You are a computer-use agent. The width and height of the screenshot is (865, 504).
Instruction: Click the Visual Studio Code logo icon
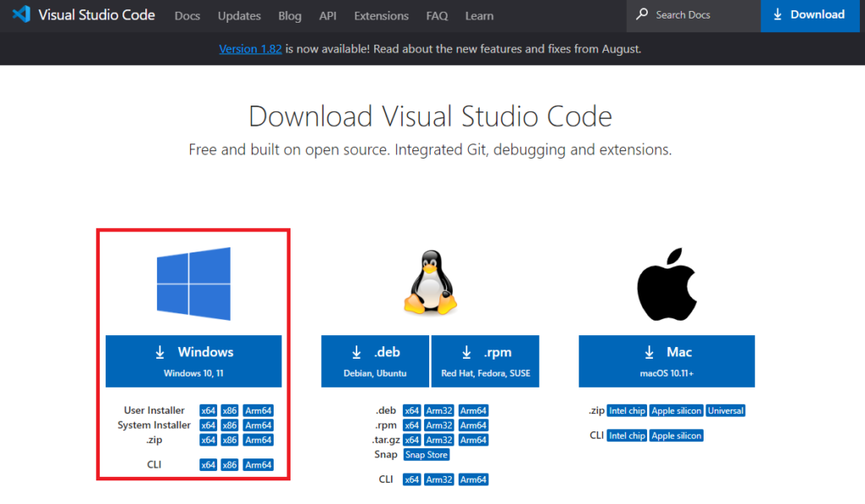pos(21,14)
